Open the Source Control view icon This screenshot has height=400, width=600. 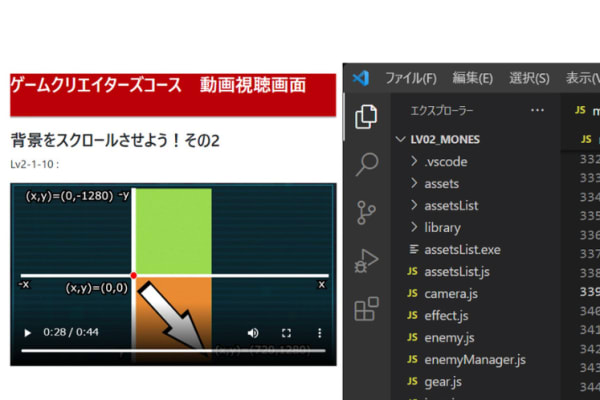coord(367,212)
